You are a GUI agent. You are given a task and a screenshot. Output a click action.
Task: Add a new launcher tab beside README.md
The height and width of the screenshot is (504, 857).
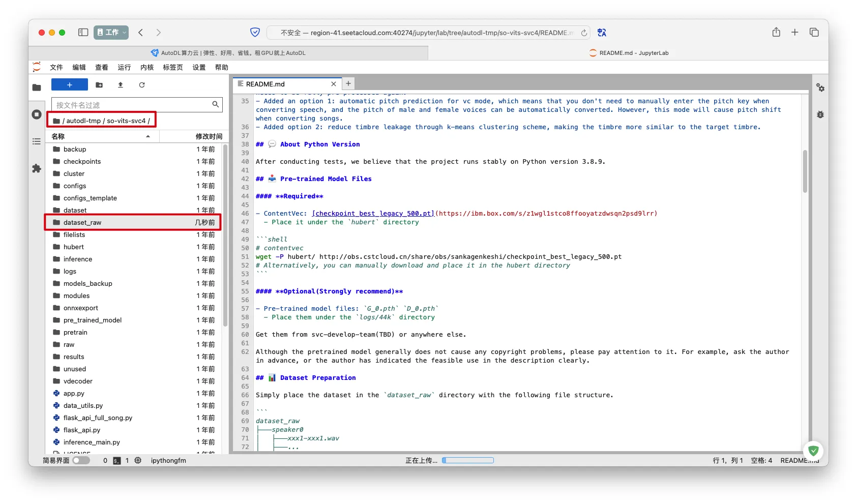348,84
